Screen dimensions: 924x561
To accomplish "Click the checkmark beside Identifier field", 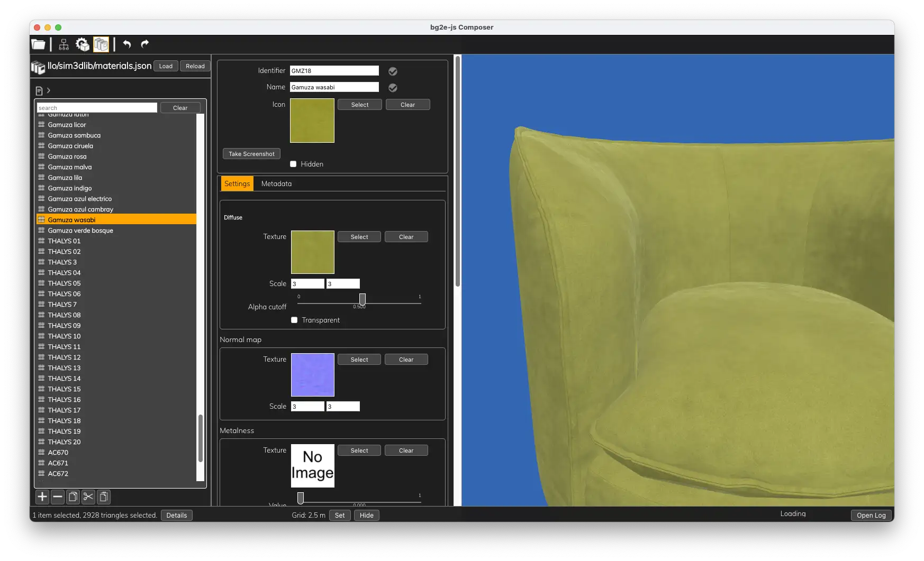I will pyautogui.click(x=393, y=71).
